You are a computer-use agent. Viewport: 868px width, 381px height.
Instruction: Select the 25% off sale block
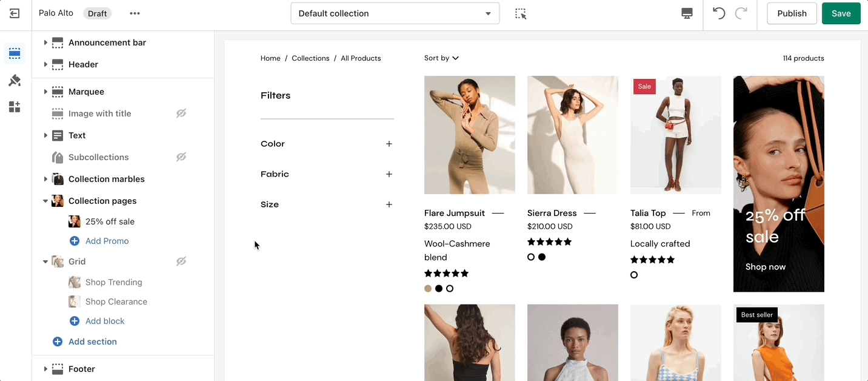tap(110, 221)
